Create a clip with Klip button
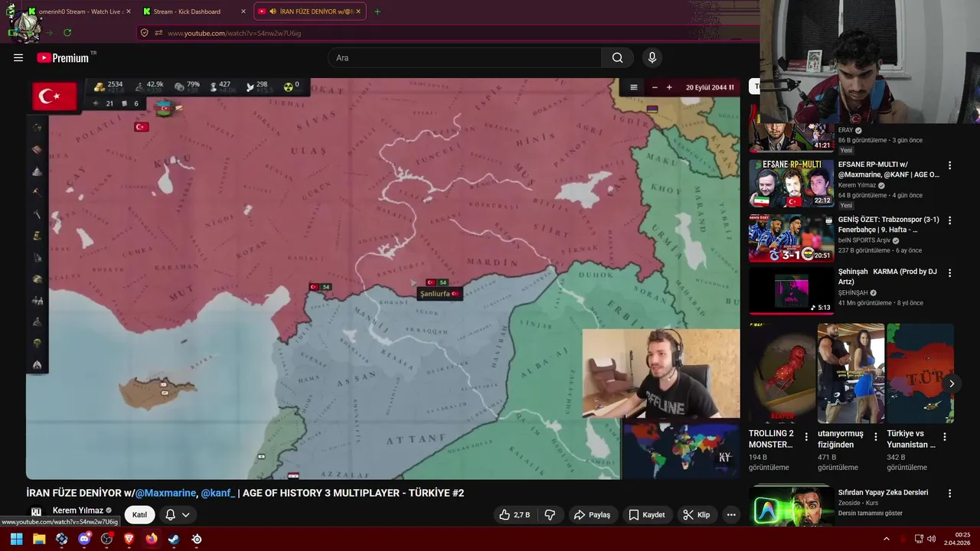This screenshot has height=551, width=980. coord(697,515)
